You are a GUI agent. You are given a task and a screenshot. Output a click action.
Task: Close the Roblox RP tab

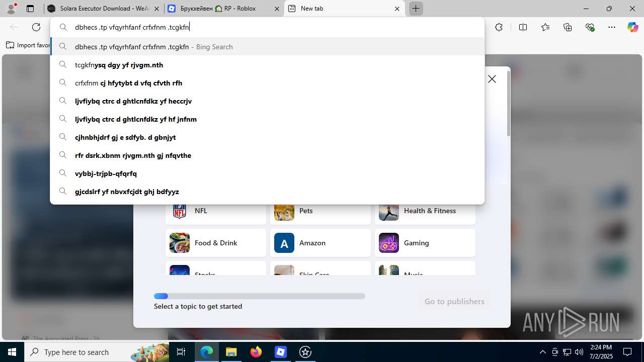276,9
